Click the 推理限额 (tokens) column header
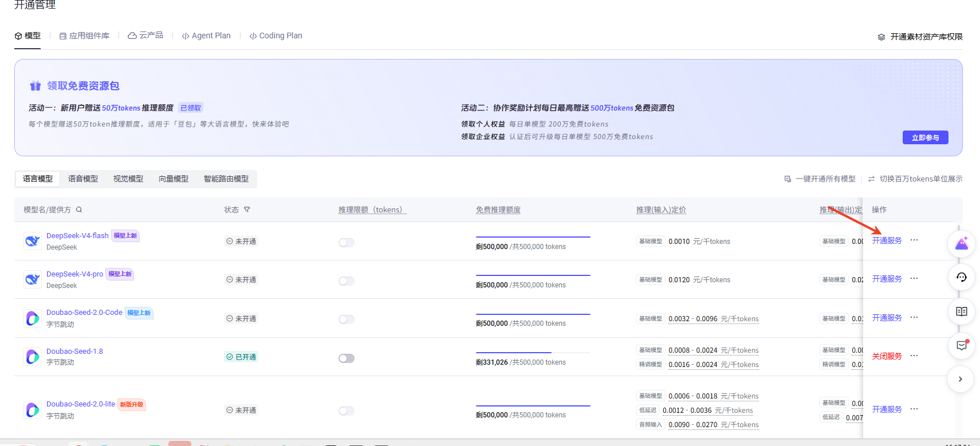This screenshot has width=980, height=446. pyautogui.click(x=372, y=210)
